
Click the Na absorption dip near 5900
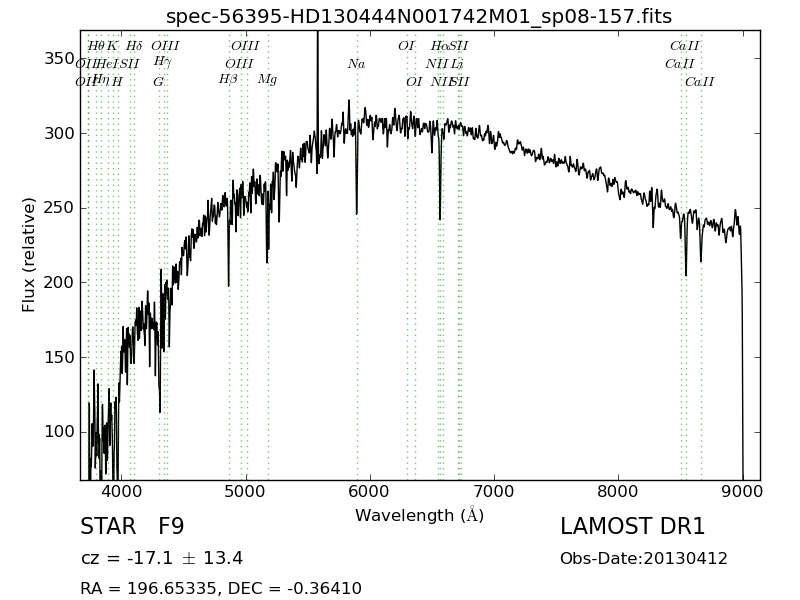[x=357, y=173]
